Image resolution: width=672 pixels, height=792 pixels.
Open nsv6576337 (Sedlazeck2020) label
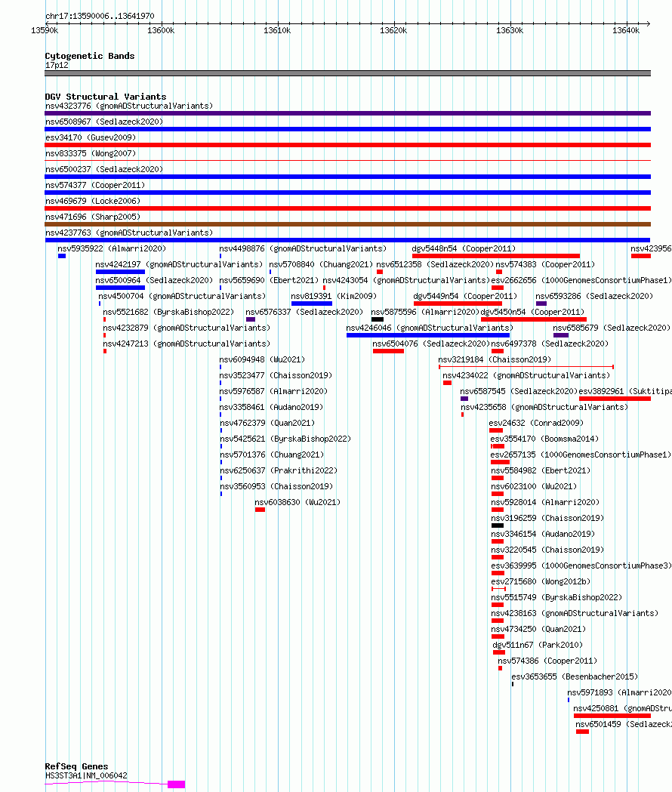304,312
